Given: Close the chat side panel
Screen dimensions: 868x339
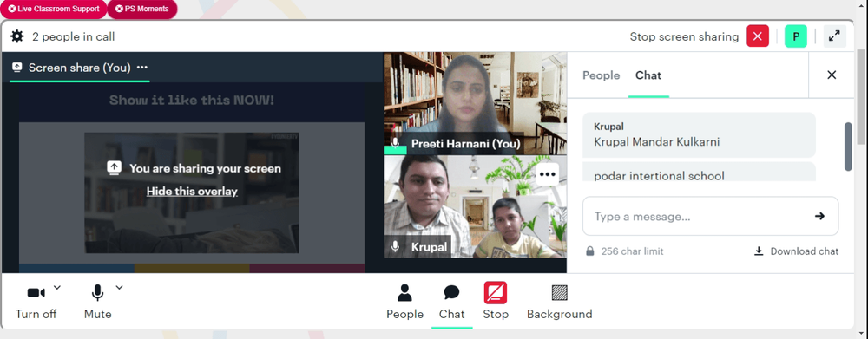Looking at the screenshot, I should point(832,75).
